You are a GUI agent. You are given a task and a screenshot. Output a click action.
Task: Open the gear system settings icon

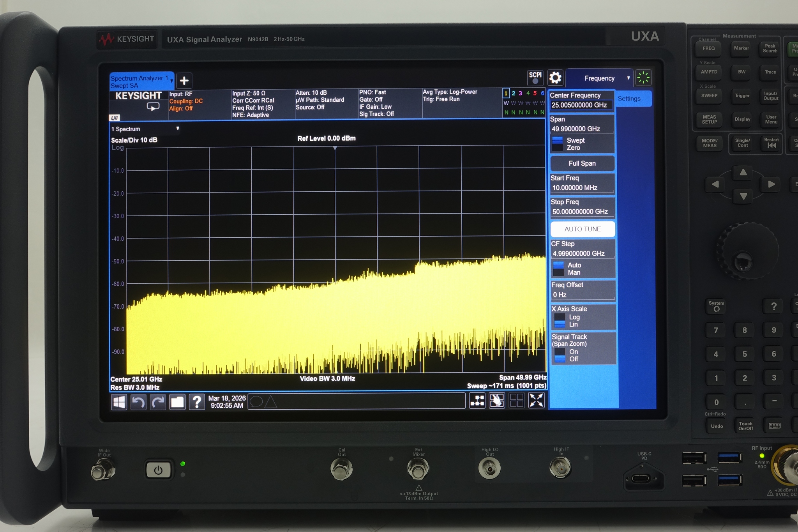pos(555,78)
